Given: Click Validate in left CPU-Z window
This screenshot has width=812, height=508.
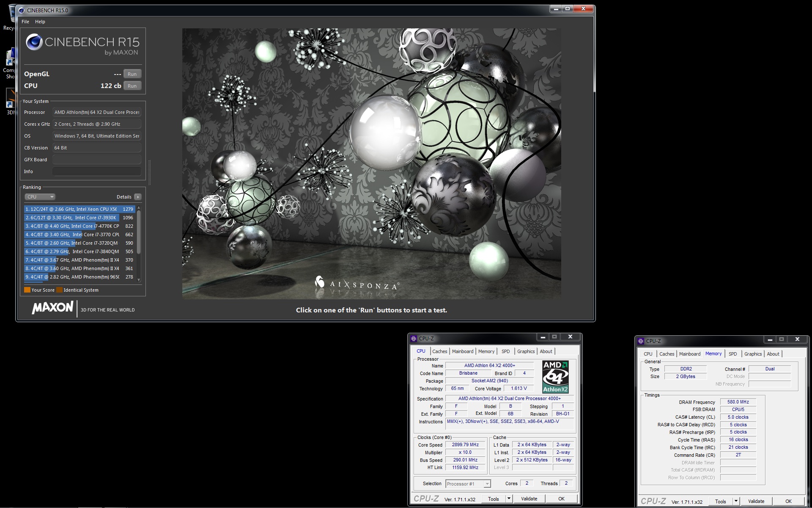Looking at the screenshot, I should pyautogui.click(x=529, y=499).
